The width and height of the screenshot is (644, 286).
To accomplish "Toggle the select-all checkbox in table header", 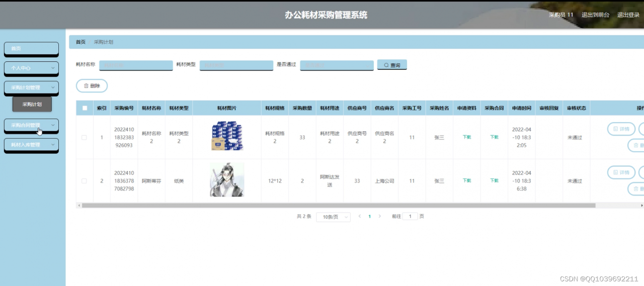I will pos(85,108).
